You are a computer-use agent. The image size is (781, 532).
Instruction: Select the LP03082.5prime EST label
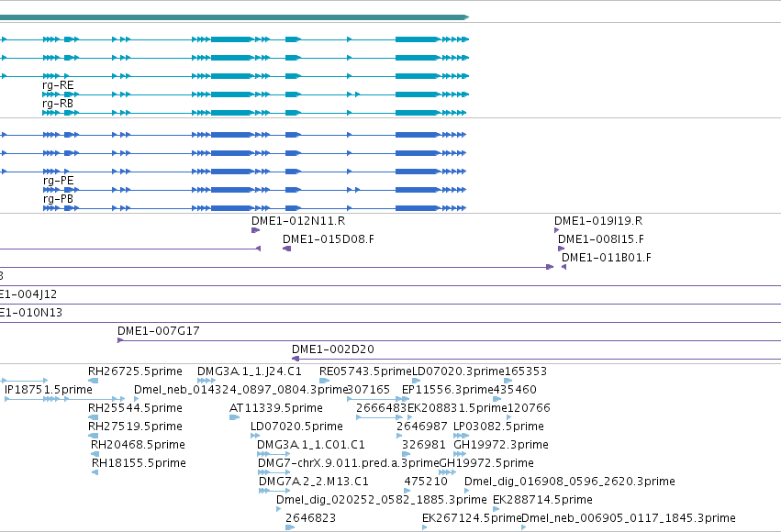(x=498, y=427)
